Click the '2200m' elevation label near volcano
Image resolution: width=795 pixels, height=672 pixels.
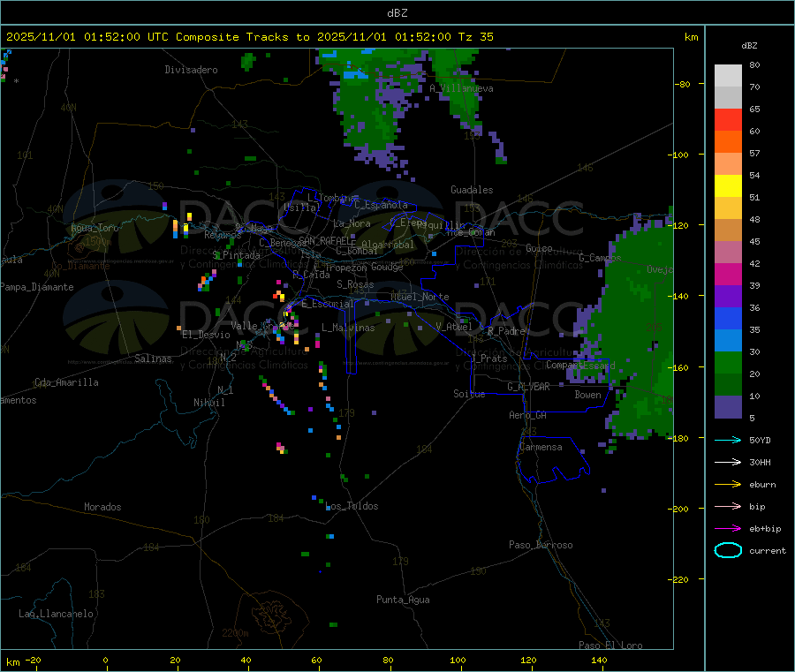click(235, 633)
